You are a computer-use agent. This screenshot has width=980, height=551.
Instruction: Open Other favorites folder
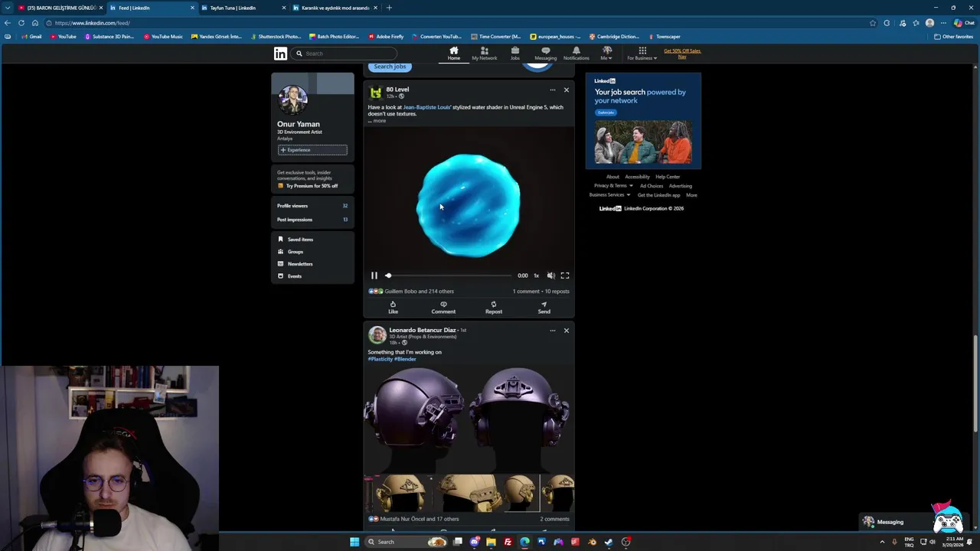tap(953, 37)
